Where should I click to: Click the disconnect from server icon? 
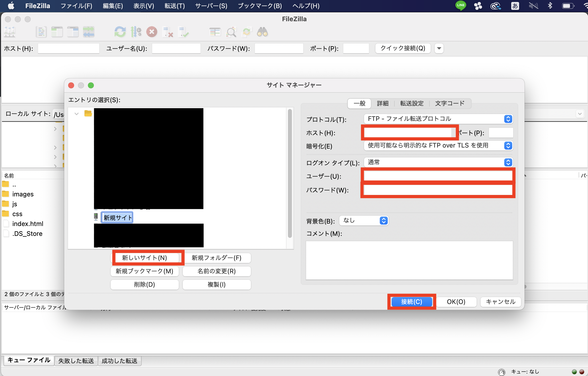coord(168,32)
